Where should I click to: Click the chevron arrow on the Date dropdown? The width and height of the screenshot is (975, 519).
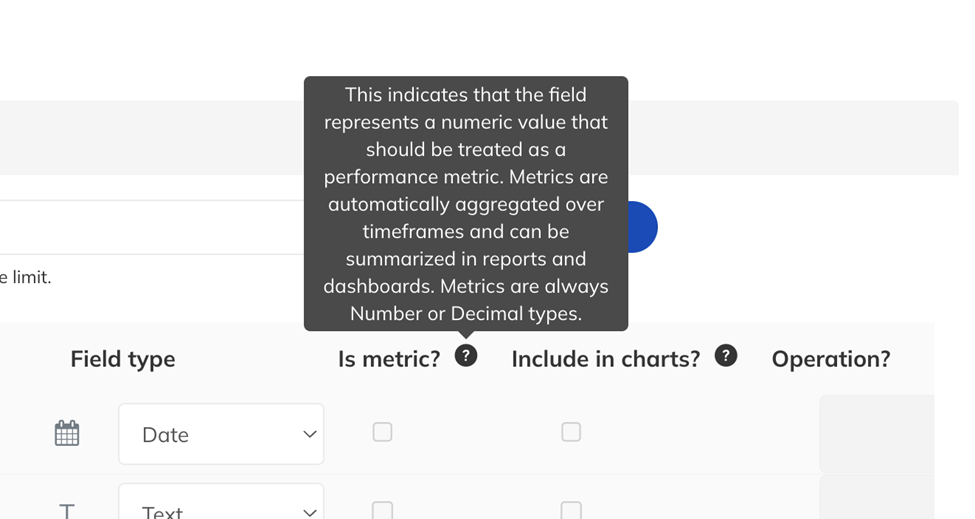(310, 434)
